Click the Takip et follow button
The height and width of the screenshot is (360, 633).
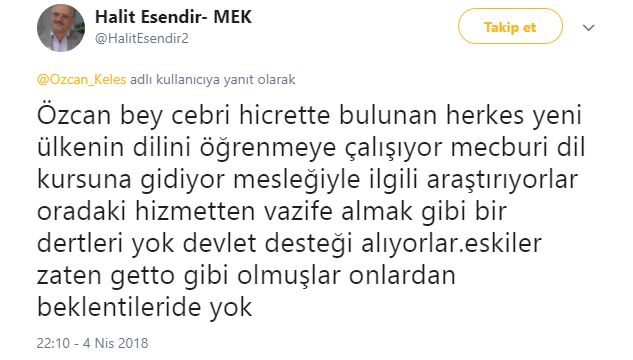(x=510, y=27)
